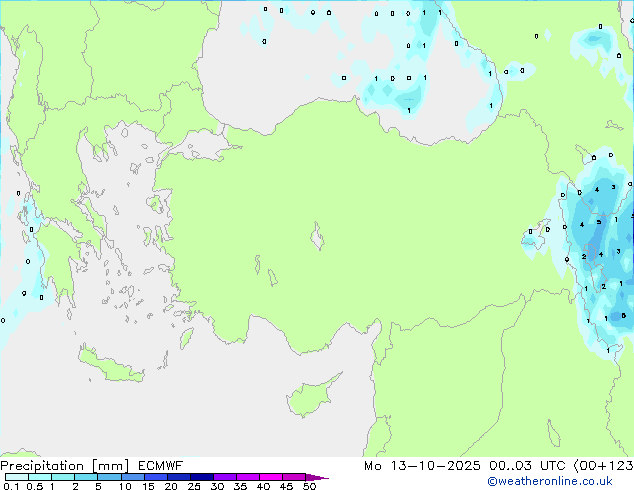The width and height of the screenshot is (634, 490).
Task: Click the 40–45 mm bright magenta swatch
Action: click(271, 477)
